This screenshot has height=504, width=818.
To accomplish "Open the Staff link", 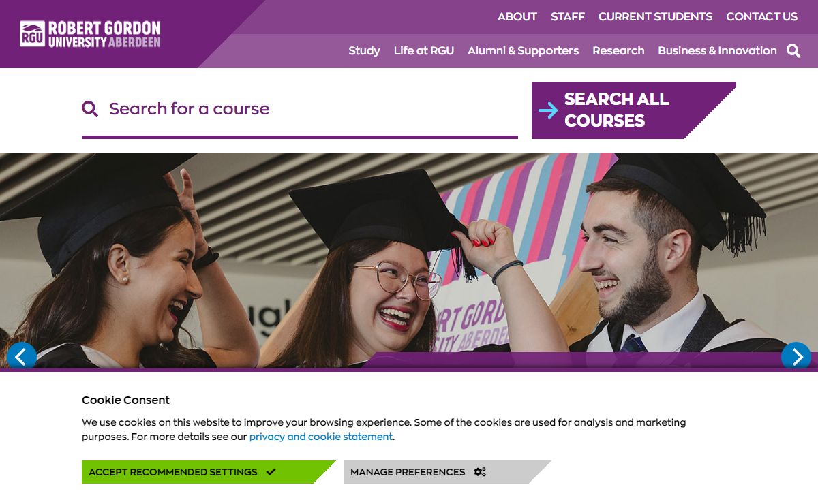I will coord(568,17).
